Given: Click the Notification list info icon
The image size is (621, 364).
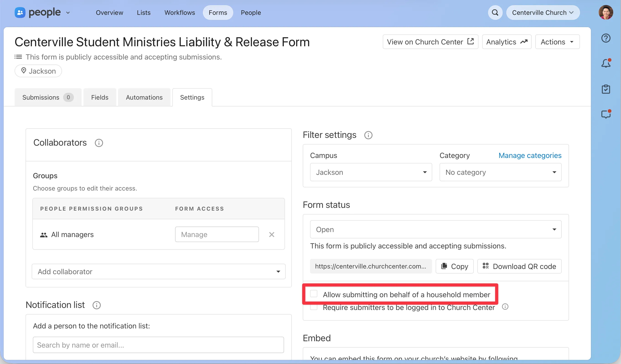Looking at the screenshot, I should pos(97,305).
